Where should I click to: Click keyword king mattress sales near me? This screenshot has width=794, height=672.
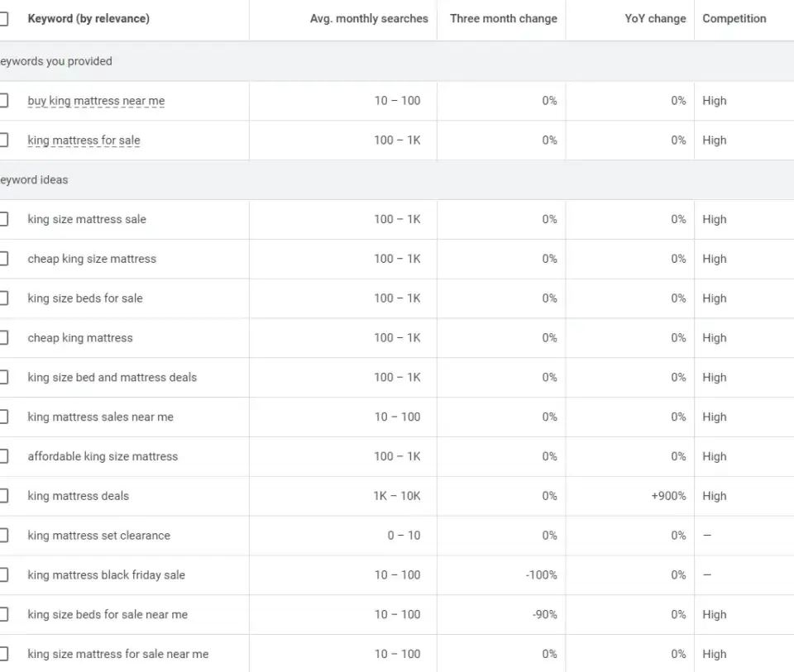tap(100, 417)
